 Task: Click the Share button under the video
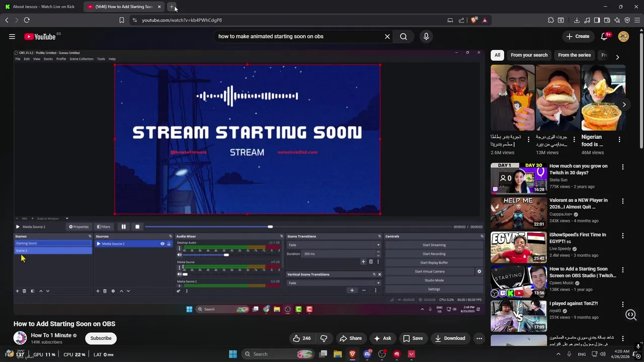point(351,338)
